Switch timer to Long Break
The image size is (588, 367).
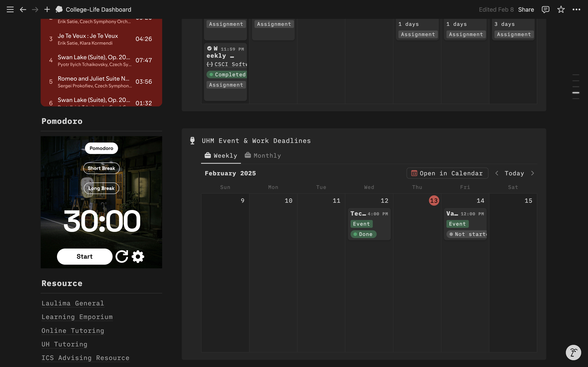[x=101, y=188]
